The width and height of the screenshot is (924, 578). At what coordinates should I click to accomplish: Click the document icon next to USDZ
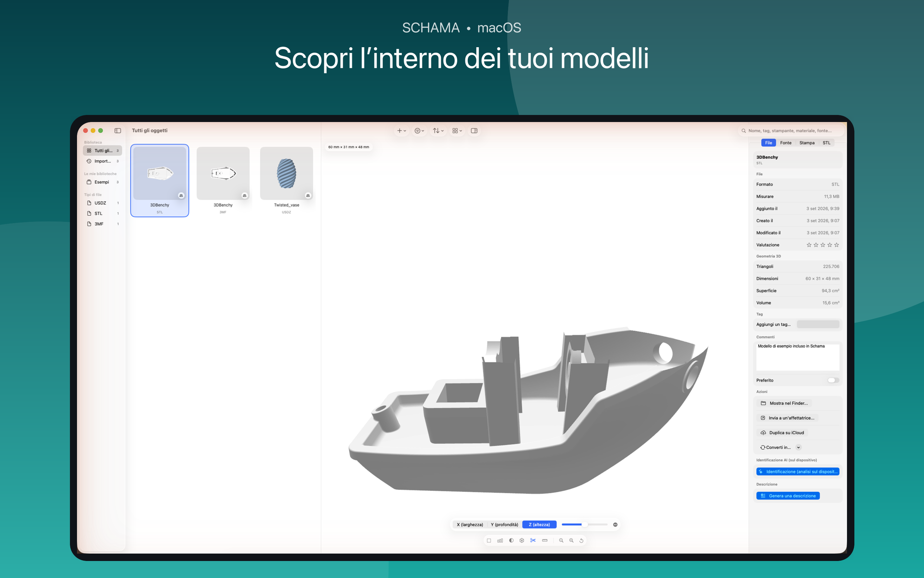pyautogui.click(x=89, y=203)
